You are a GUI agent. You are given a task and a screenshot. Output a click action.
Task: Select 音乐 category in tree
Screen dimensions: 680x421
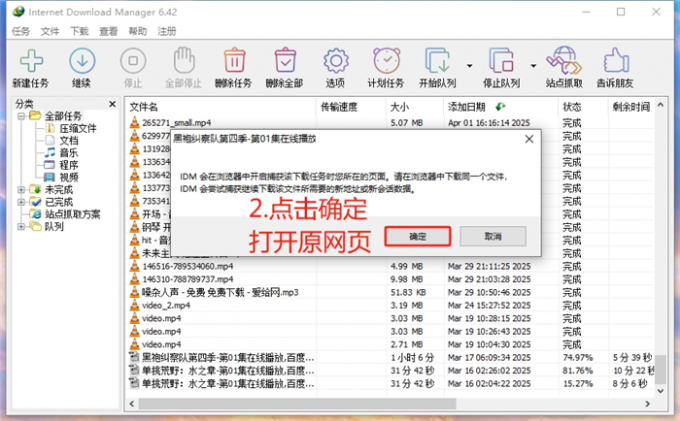69,153
